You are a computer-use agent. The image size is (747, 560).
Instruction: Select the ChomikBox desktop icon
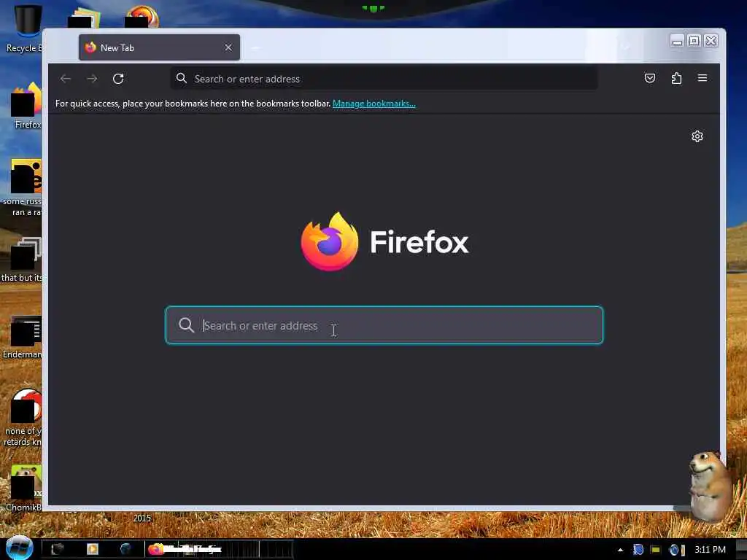tap(24, 488)
